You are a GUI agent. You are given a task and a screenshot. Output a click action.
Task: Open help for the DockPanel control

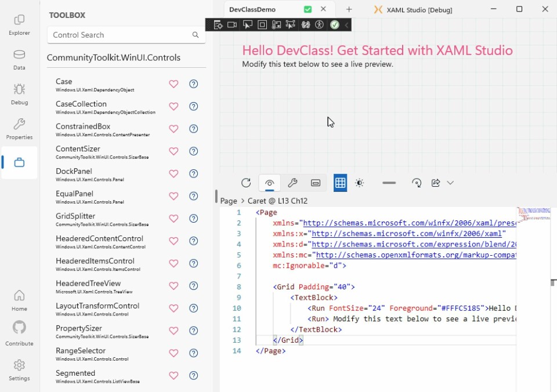(x=193, y=173)
